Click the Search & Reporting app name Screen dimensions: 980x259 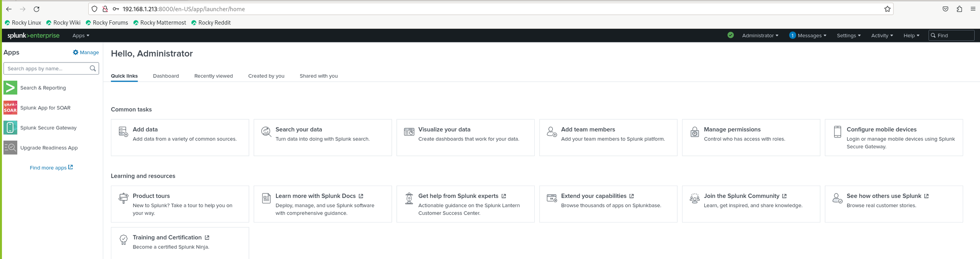(43, 88)
